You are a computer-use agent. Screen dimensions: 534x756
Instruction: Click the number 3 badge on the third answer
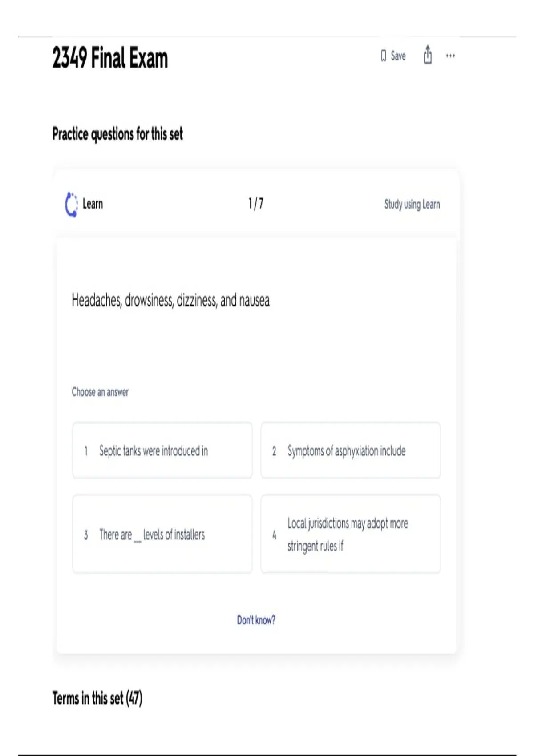point(86,535)
